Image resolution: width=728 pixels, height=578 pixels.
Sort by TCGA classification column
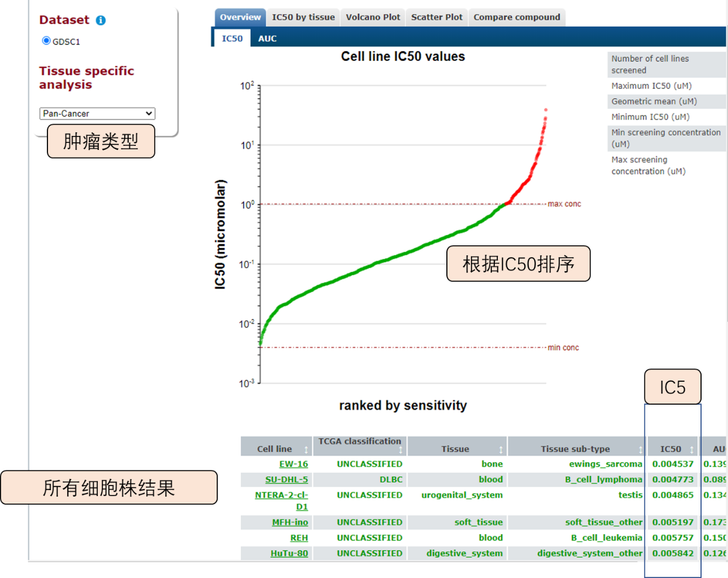click(360, 446)
